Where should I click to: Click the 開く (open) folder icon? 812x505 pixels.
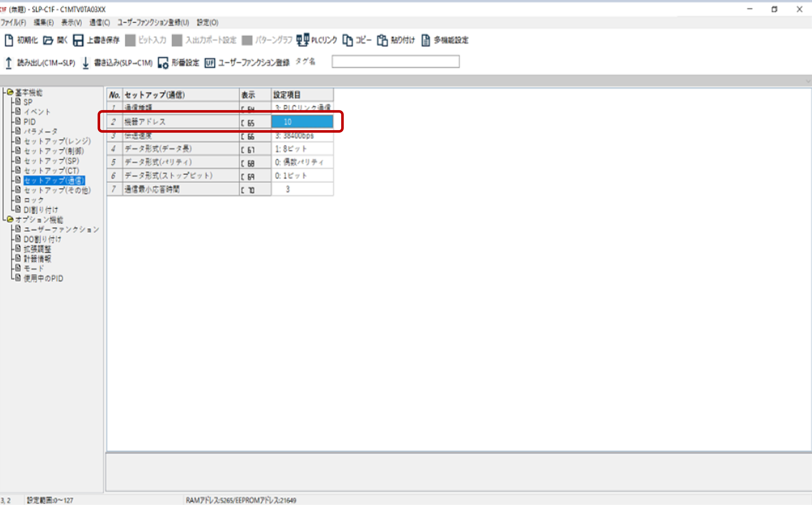click(x=48, y=40)
